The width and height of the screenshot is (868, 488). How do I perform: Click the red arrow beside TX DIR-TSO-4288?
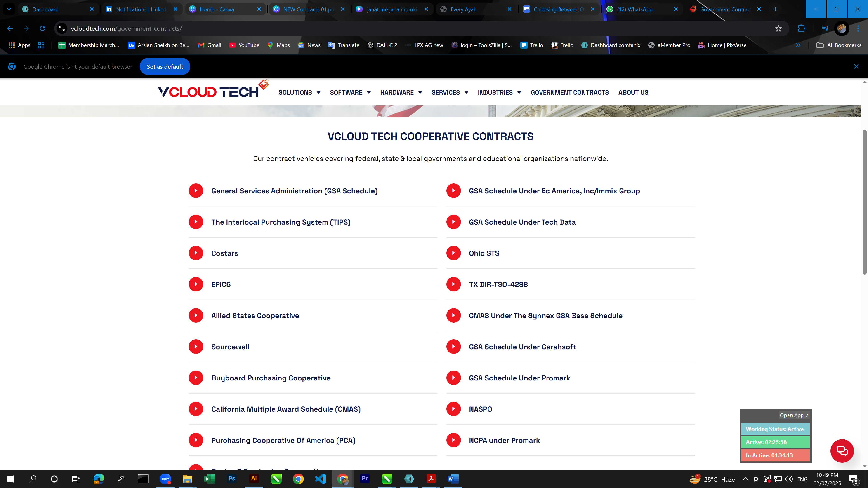point(453,284)
